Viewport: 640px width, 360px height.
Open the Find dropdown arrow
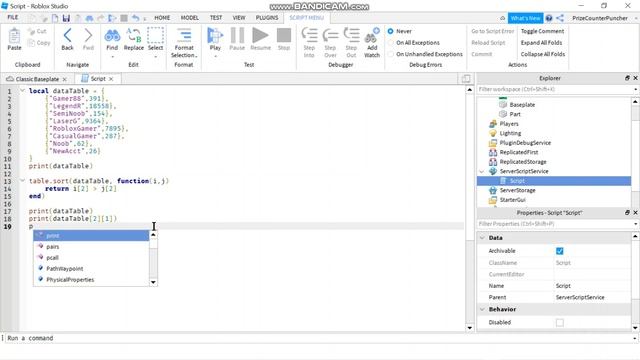click(x=112, y=57)
